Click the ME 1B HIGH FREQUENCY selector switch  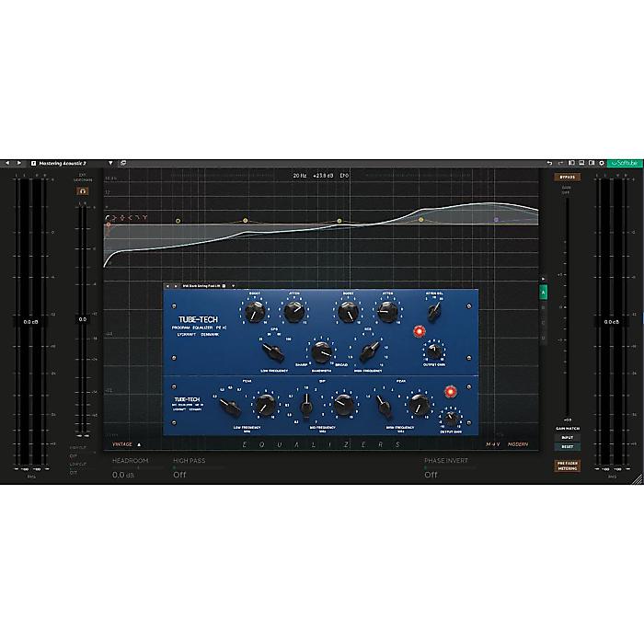click(x=384, y=405)
